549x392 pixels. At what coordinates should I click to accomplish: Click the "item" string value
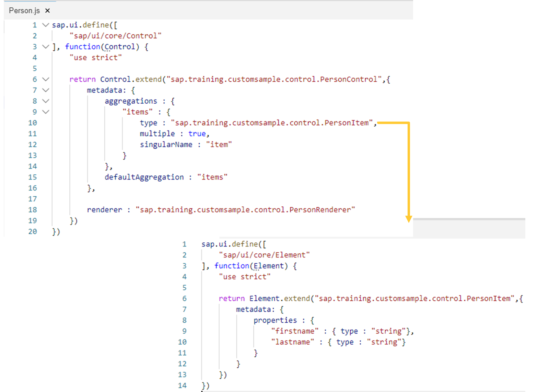point(219,145)
